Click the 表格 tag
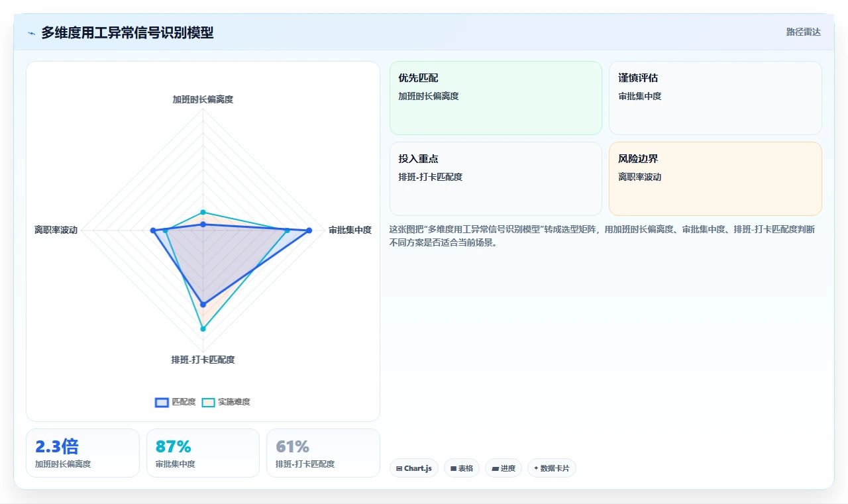848x504 pixels. (x=462, y=468)
